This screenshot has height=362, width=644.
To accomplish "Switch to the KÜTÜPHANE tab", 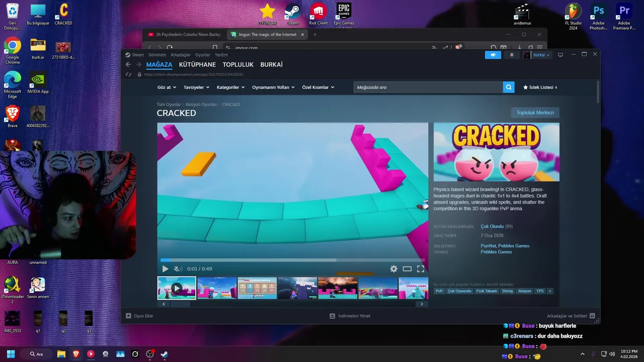I will point(197,65).
